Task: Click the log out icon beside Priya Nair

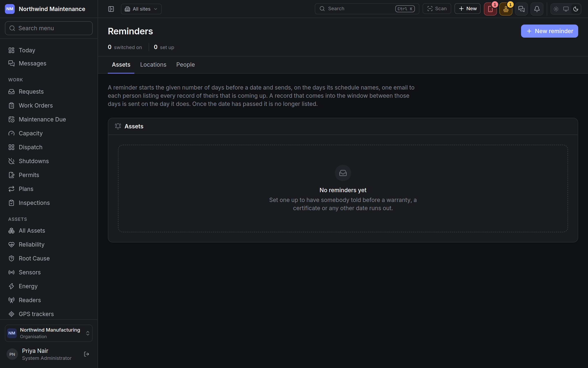Action: (87, 354)
